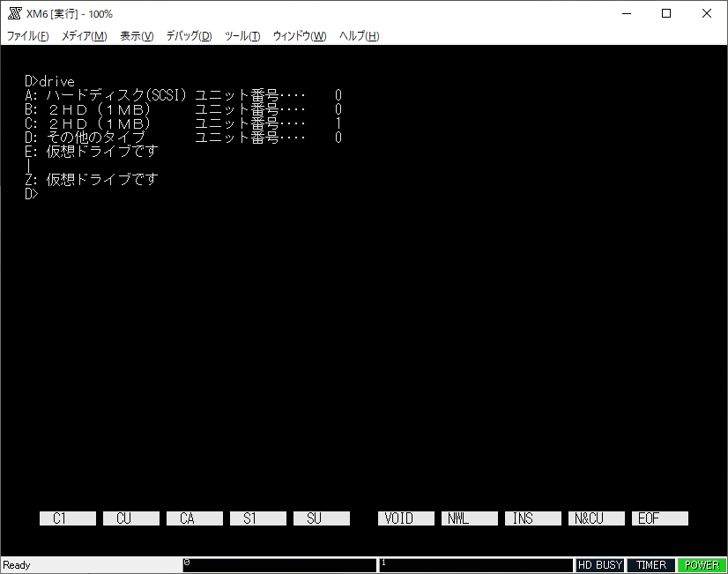The height and width of the screenshot is (574, 728).
Task: Open the ファイル(F) menu
Action: coord(27,36)
